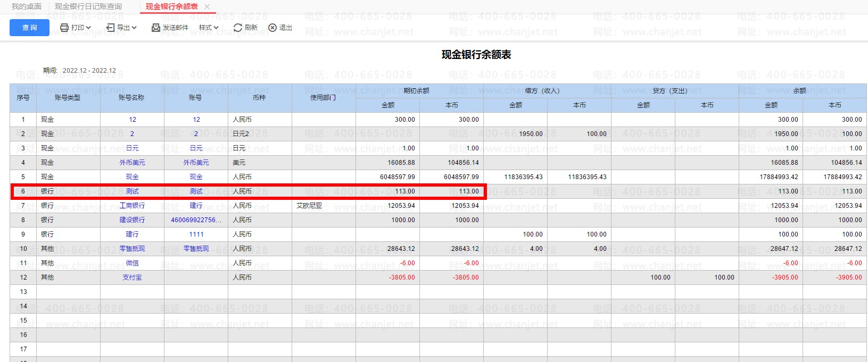Click the blue 查询 query button
Viewport: 868px width, 362px height.
tap(29, 28)
